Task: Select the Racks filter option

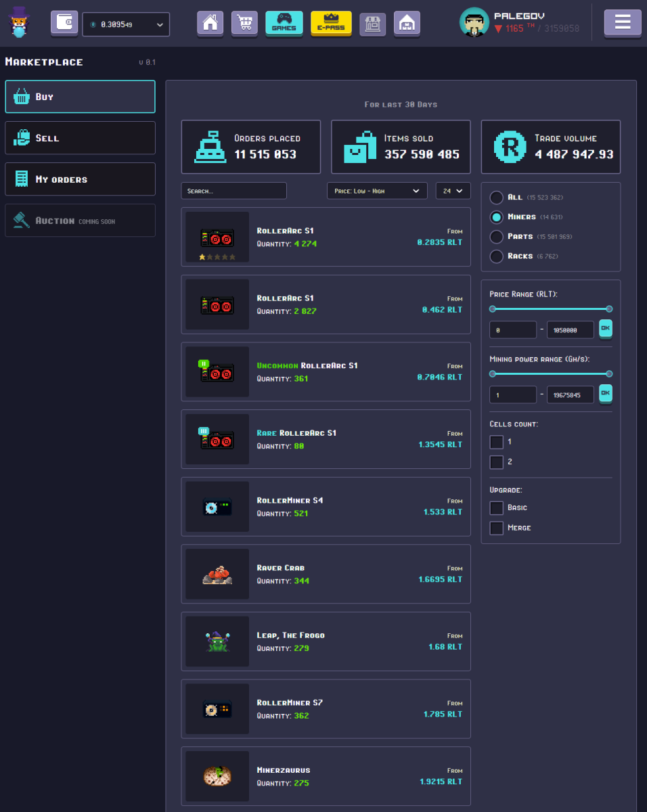Action: (x=495, y=256)
